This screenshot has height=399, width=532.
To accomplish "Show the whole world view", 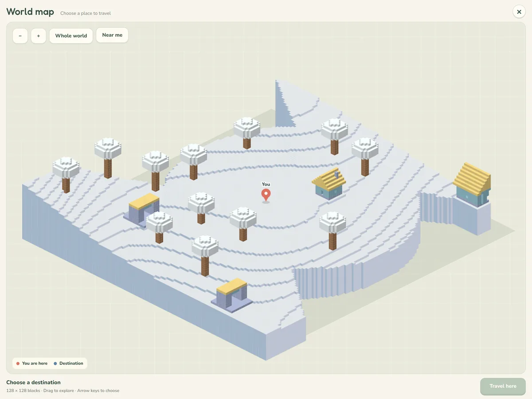I will point(71,36).
